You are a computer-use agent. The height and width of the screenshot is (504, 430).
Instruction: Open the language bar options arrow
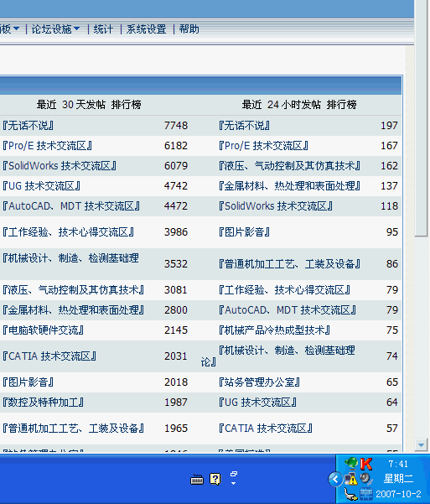pyautogui.click(x=234, y=483)
